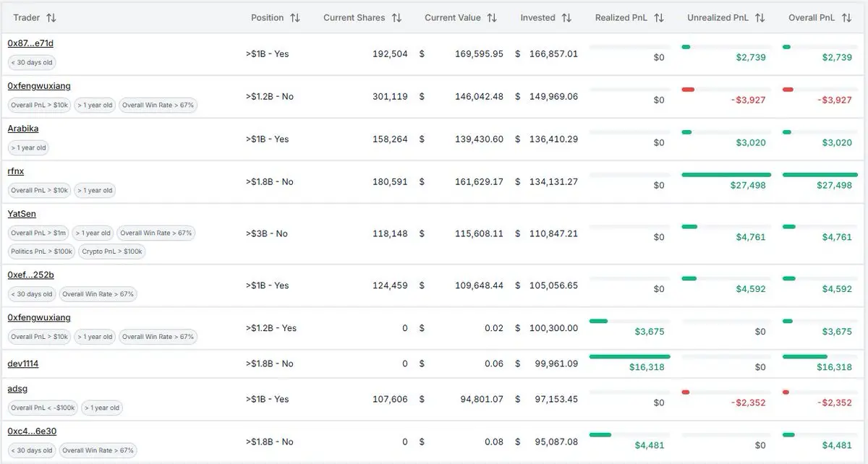The image size is (868, 464).
Task: Click the Invested header text
Action: coord(538,17)
